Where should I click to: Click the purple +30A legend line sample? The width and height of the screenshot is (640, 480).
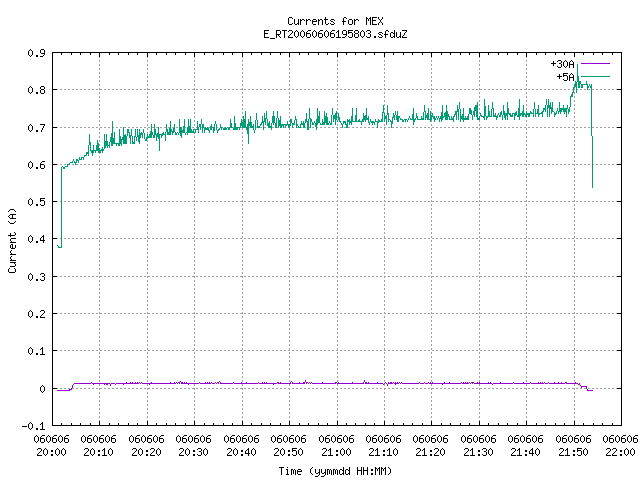tap(595, 64)
